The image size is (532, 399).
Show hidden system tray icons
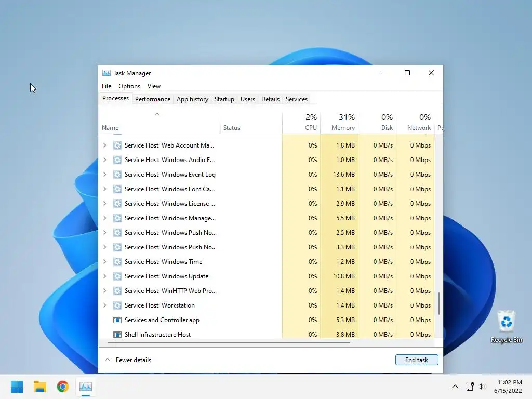(455, 387)
